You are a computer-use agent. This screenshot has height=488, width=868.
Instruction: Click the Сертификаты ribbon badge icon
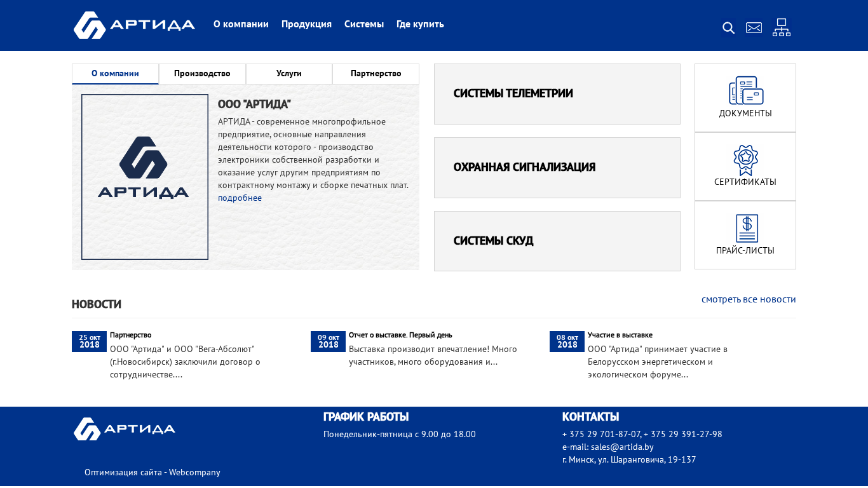coord(746,160)
